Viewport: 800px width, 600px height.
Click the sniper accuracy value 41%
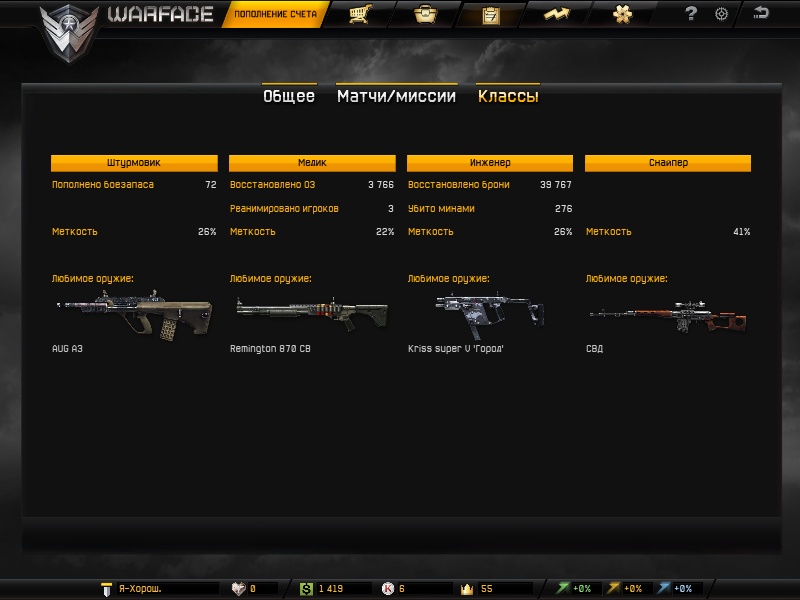pyautogui.click(x=741, y=232)
